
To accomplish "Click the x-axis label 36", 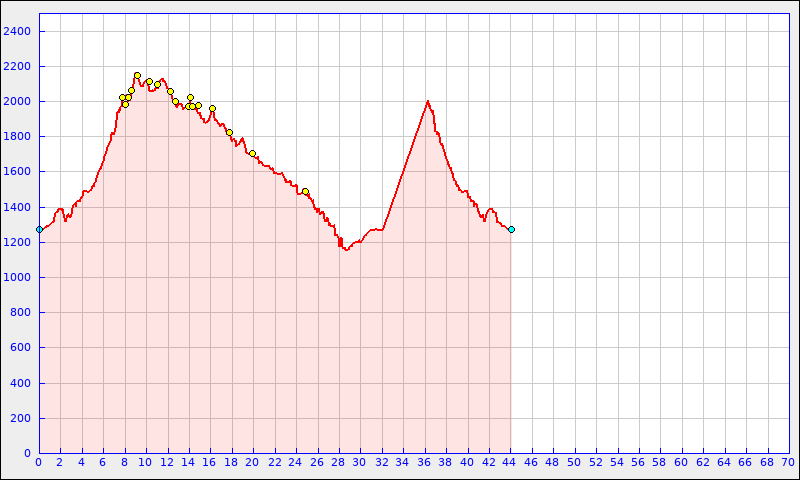I will point(424,462).
